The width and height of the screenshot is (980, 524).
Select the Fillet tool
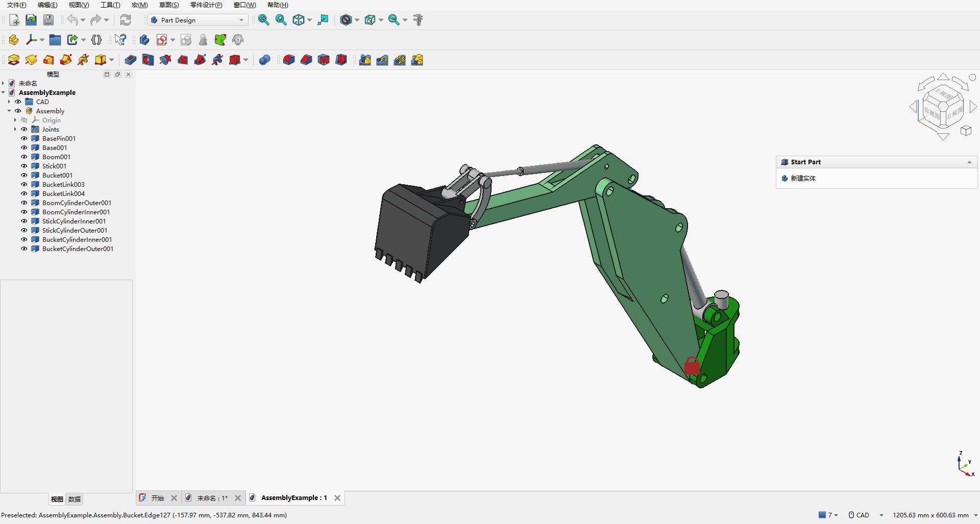(x=289, y=60)
